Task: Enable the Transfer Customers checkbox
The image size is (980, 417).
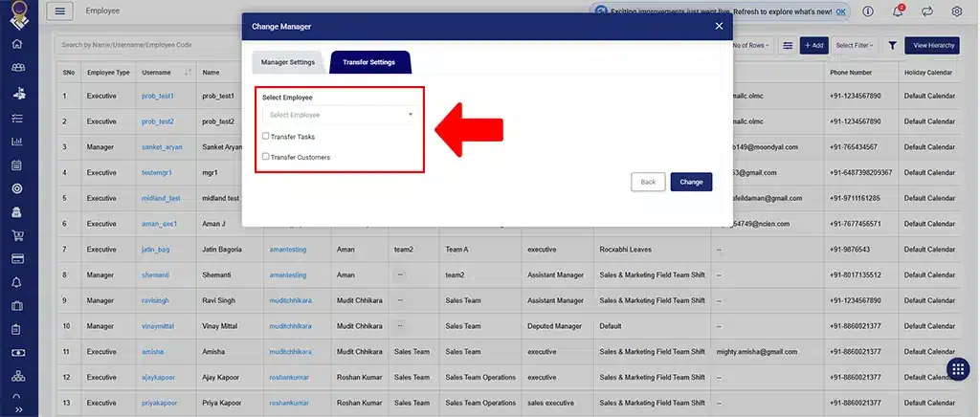Action: 266,157
